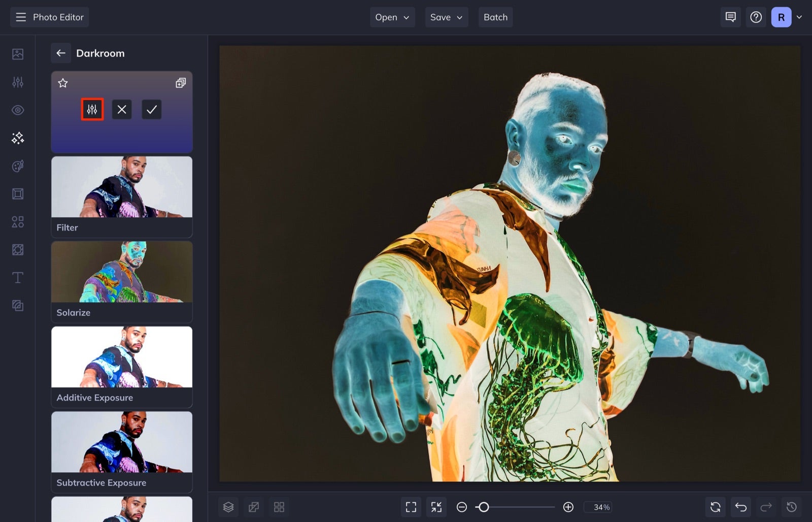This screenshot has width=812, height=522.
Task: Toggle before-and-after comparison view
Action: click(x=253, y=507)
